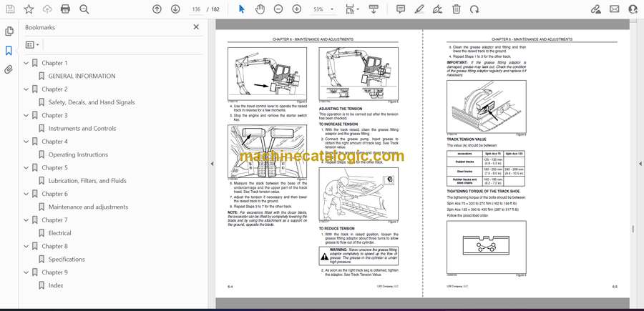
Task: Collapse the Chapter 8 bookmark
Action: tap(26, 246)
